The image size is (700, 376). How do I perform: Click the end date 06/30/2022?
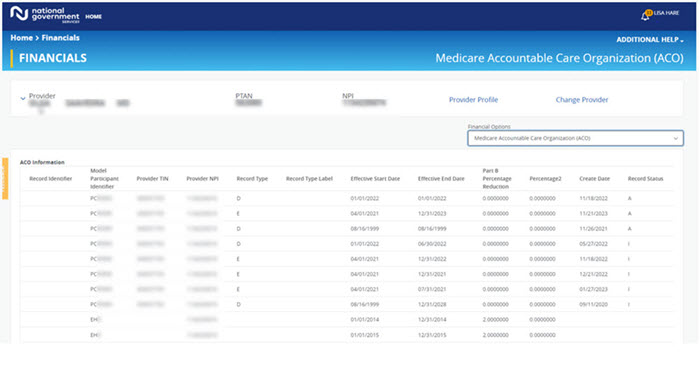point(432,244)
